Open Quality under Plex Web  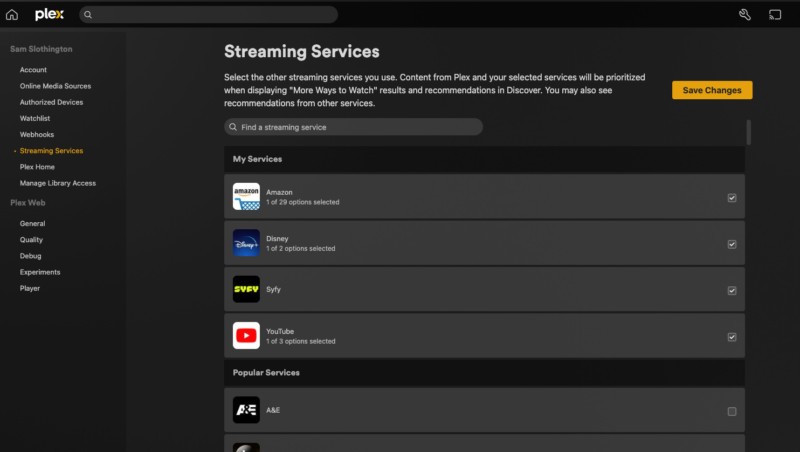31,240
